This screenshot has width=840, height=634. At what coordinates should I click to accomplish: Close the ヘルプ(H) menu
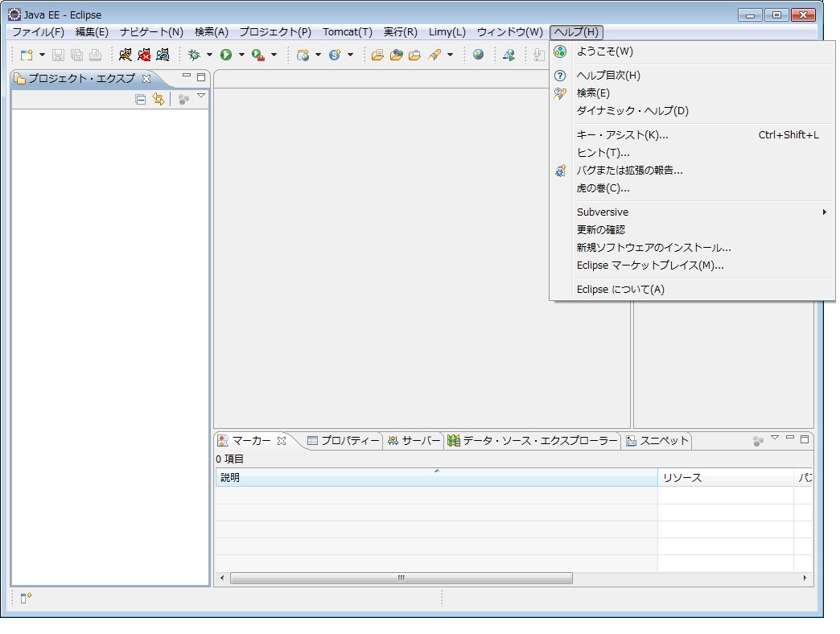pyautogui.click(x=576, y=32)
